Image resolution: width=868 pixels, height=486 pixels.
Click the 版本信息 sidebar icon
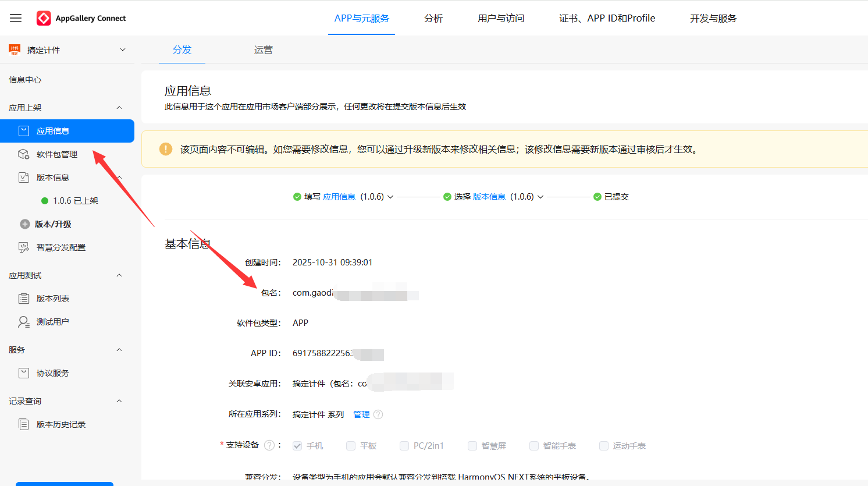(x=24, y=178)
